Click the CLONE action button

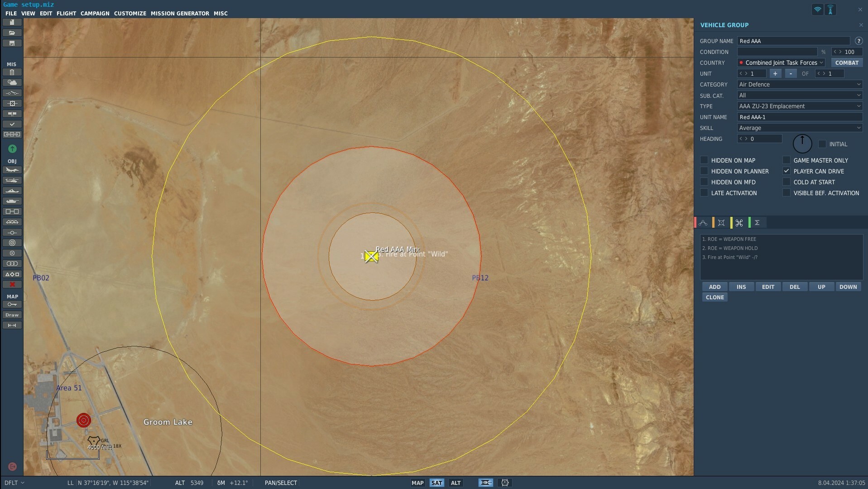coord(715,297)
